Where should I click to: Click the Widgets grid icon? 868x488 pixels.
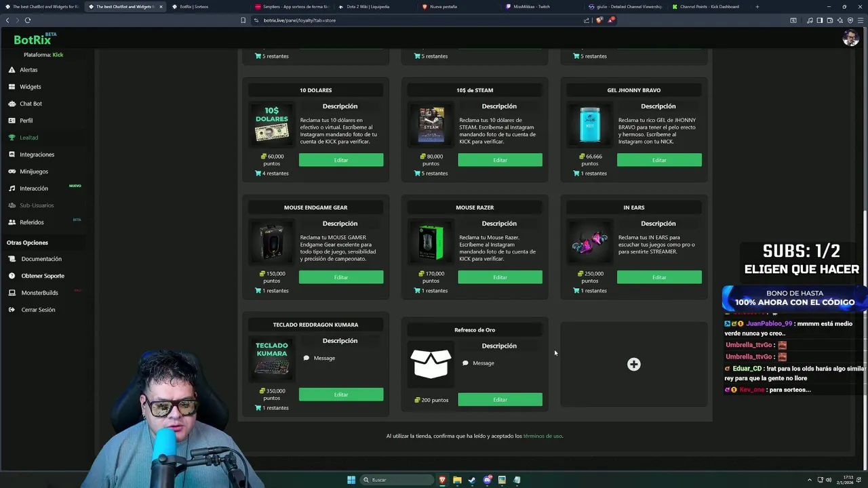click(12, 87)
